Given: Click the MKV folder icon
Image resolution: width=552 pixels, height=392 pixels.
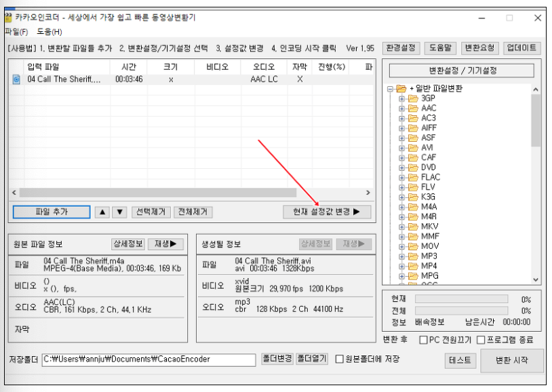Looking at the screenshot, I should (x=413, y=227).
